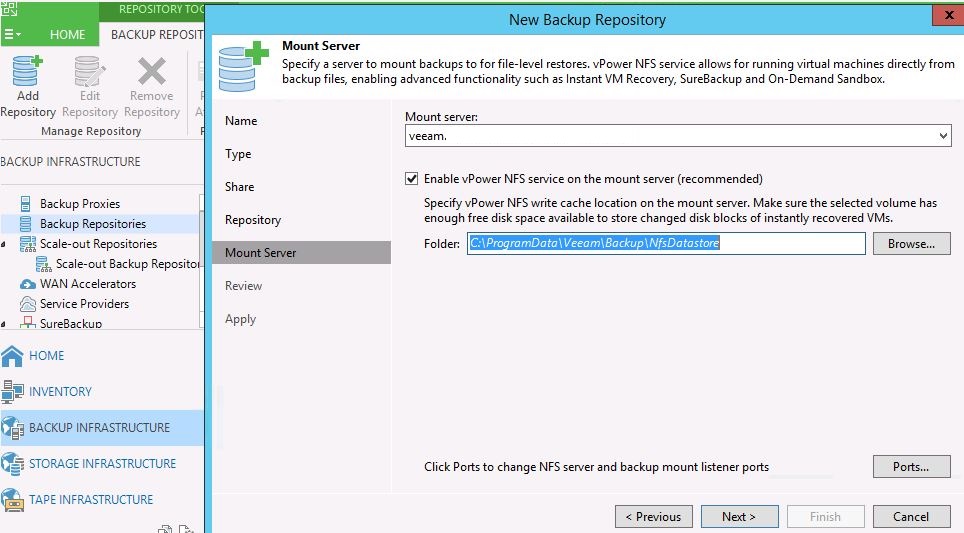Toggle Enable vPower NFS service checkbox
The height and width of the screenshot is (533, 964).
[411, 179]
